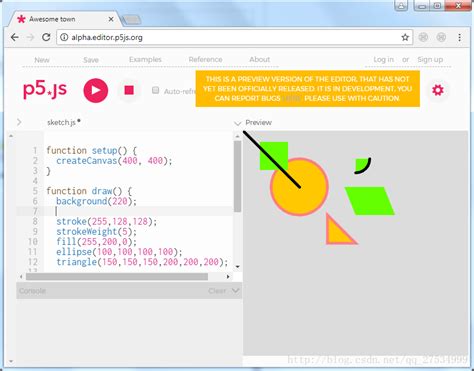Clear the Console output
The width and height of the screenshot is (474, 371).
coord(217,291)
